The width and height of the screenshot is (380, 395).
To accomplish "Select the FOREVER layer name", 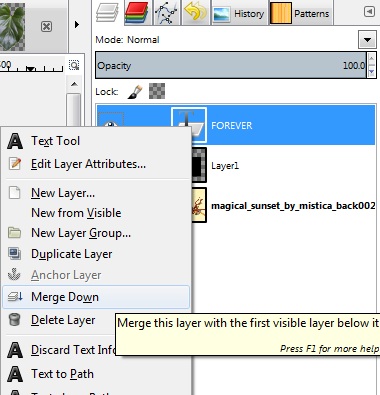I will tap(232, 126).
